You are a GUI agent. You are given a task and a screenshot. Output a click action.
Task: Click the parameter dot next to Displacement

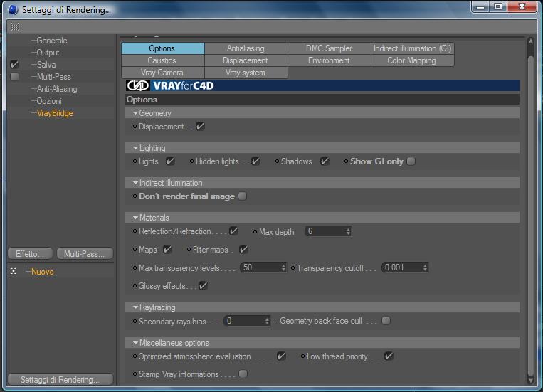pos(135,127)
